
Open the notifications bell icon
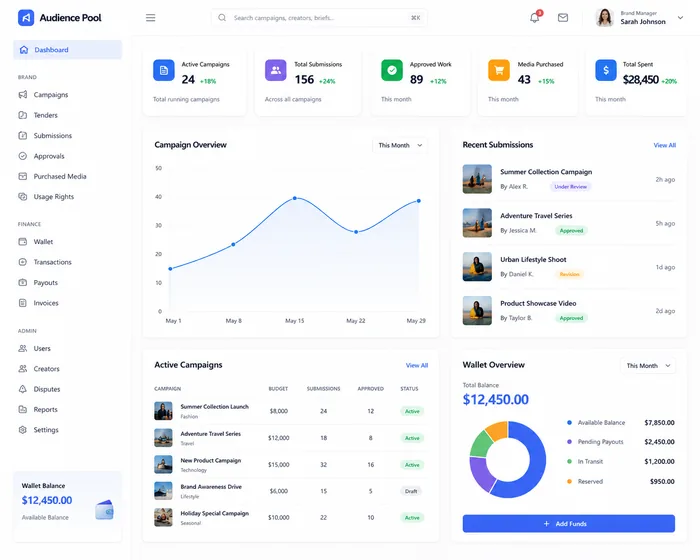(534, 18)
